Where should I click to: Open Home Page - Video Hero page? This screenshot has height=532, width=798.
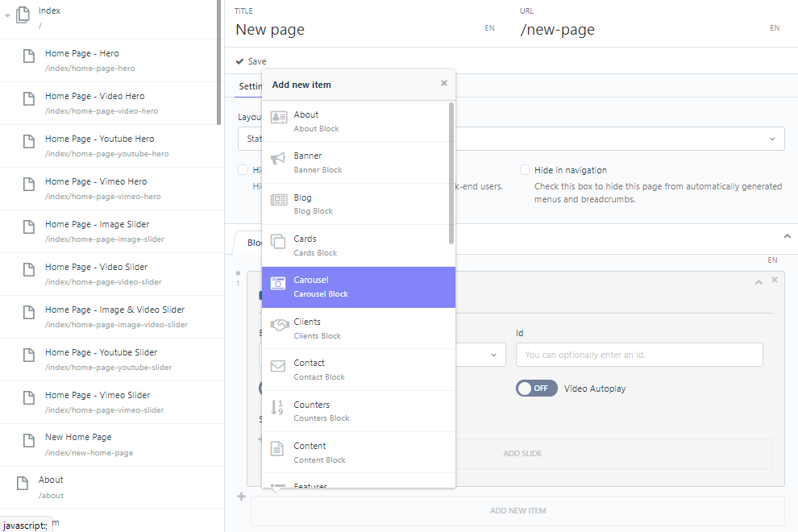(112, 103)
